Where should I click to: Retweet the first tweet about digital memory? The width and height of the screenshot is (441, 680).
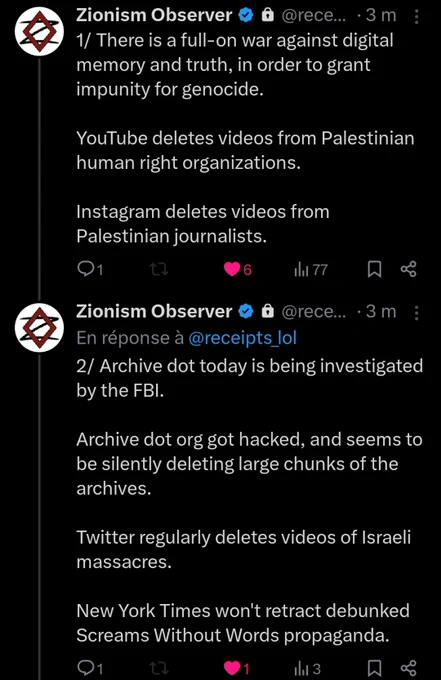click(x=159, y=270)
